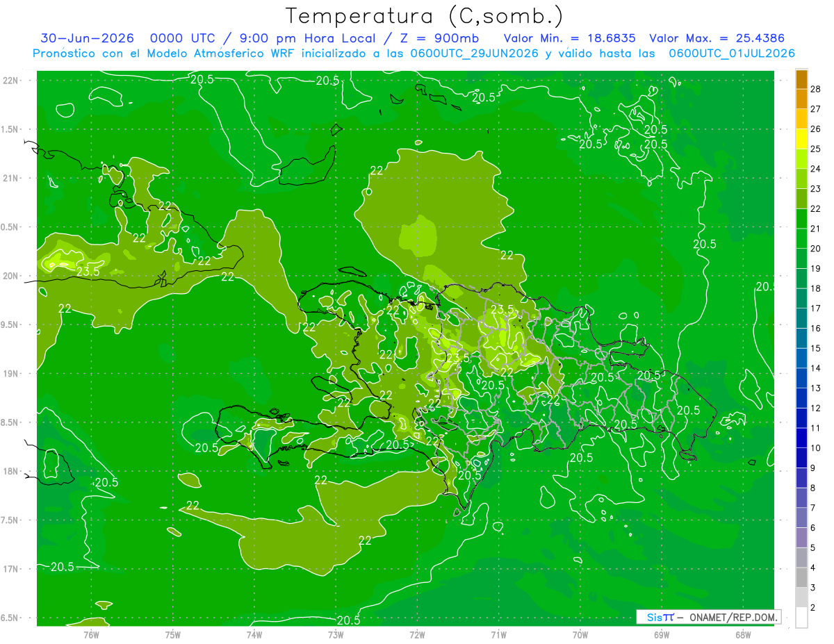Click legend value label '28'
Viewport: 834px width, 644px height.
tap(816, 89)
